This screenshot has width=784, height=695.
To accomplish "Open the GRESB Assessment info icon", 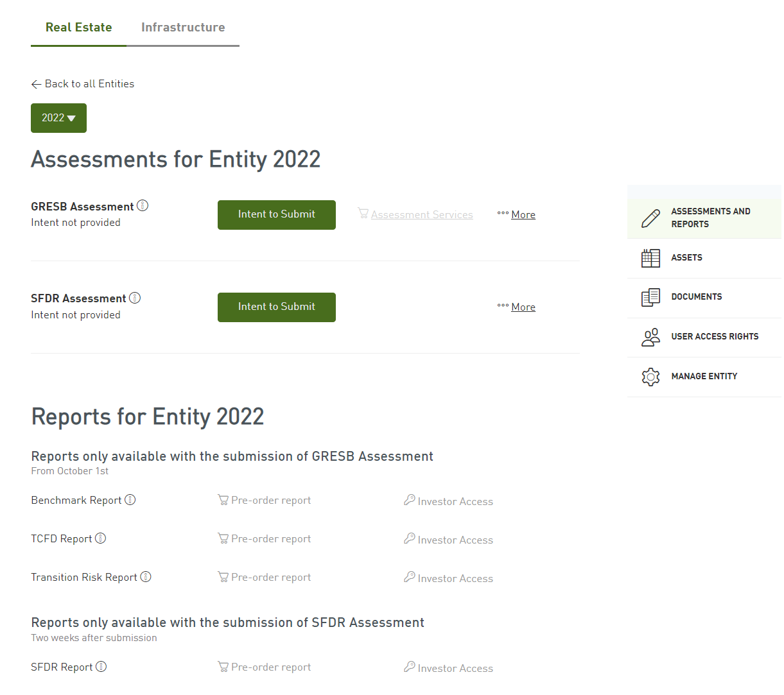I will [143, 205].
